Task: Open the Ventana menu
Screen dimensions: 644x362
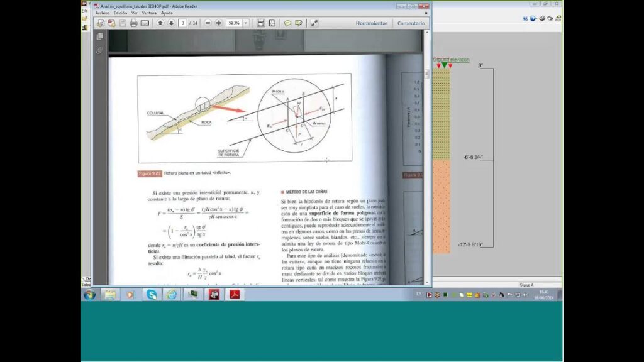Action: point(149,13)
